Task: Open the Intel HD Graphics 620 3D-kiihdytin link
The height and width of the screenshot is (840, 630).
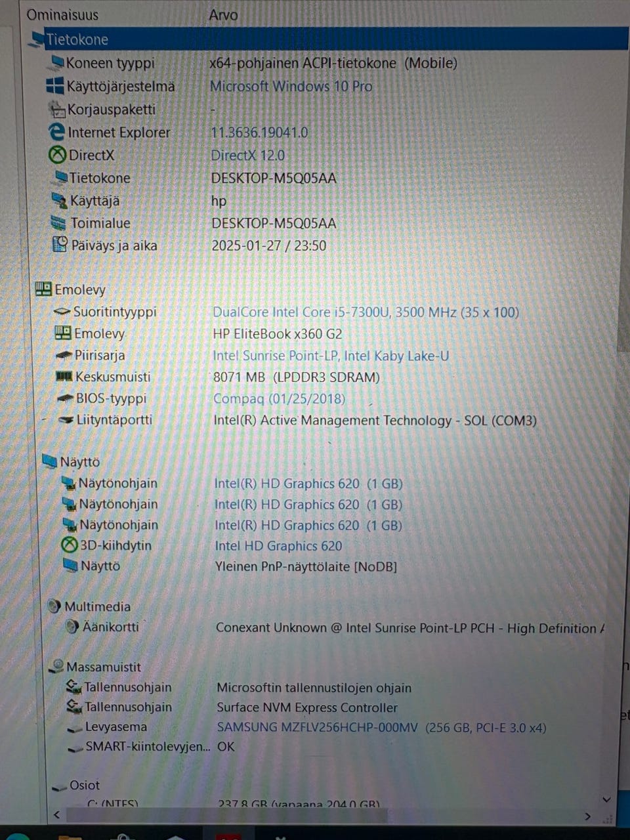Action: pyautogui.click(x=278, y=545)
